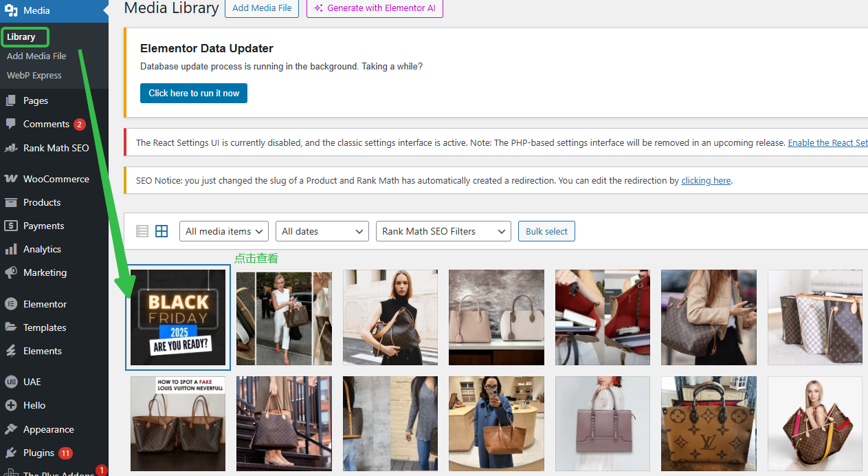Select WebP Express in Media submenu
Screen dimensions: 868x476
pos(34,76)
